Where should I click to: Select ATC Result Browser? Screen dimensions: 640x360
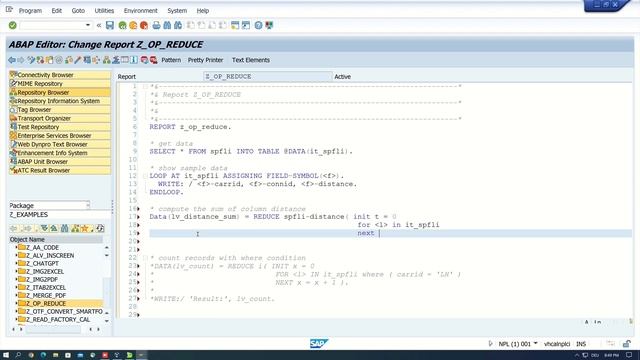coord(60,170)
